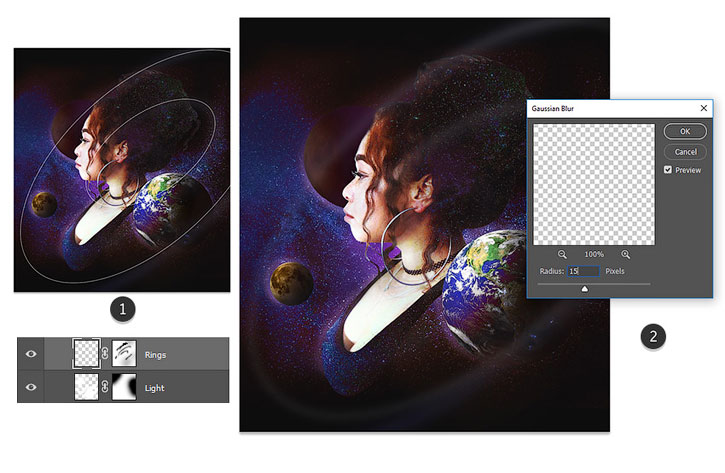Screen dimensions: 725x473
Task: Click the Rings layer name
Action: 155,355
